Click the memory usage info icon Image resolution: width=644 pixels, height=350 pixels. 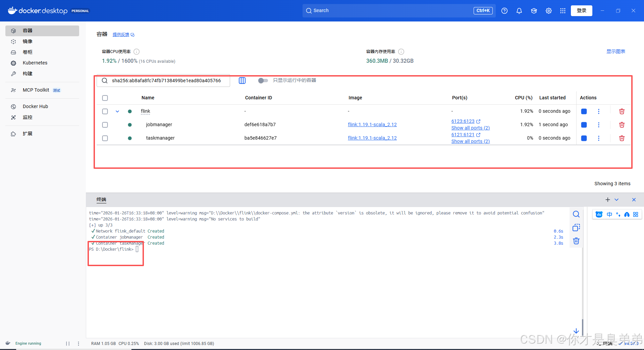[x=401, y=52]
